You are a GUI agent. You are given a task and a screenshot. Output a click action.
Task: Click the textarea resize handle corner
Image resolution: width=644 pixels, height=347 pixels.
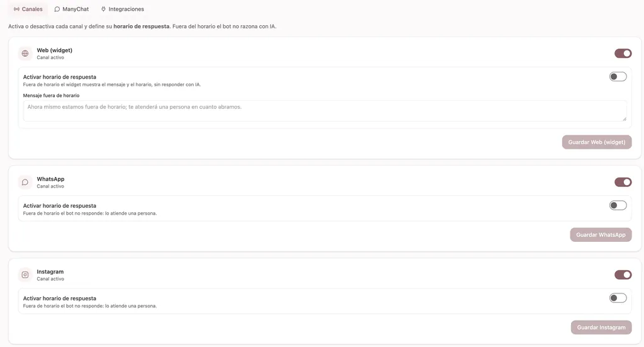[625, 119]
